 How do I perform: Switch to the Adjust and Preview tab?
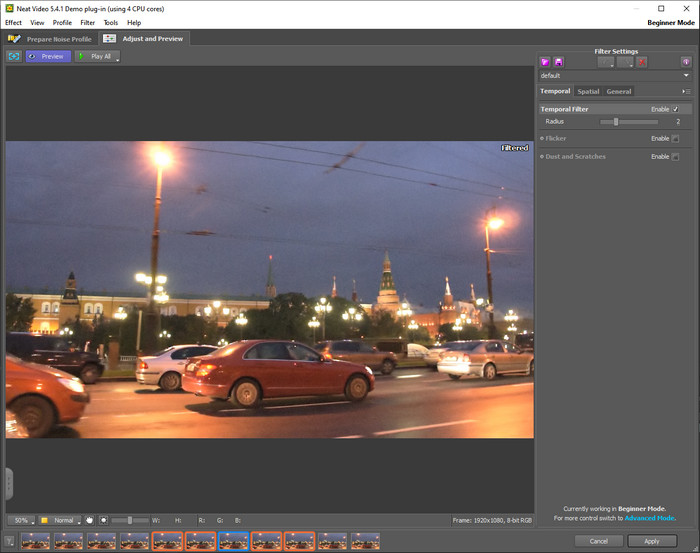pos(144,39)
